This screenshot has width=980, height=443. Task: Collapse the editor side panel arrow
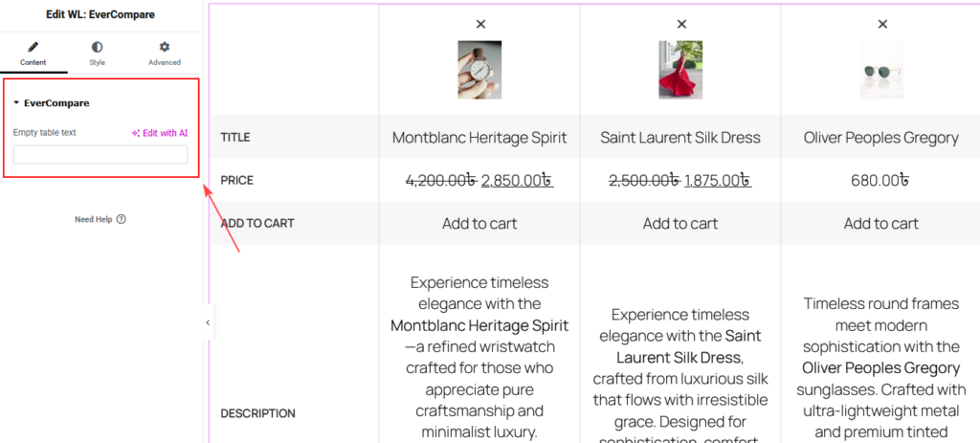[x=208, y=322]
